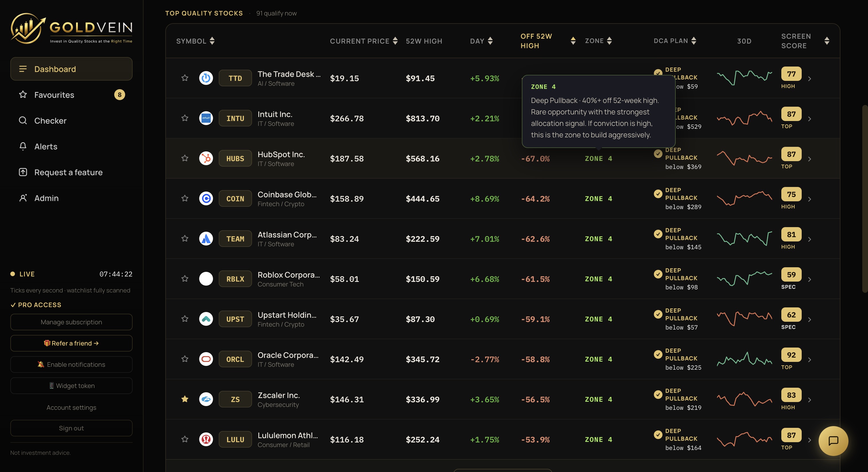Screen dimensions: 868x472
Task: Click the Zscaler company logo
Action: click(206, 399)
